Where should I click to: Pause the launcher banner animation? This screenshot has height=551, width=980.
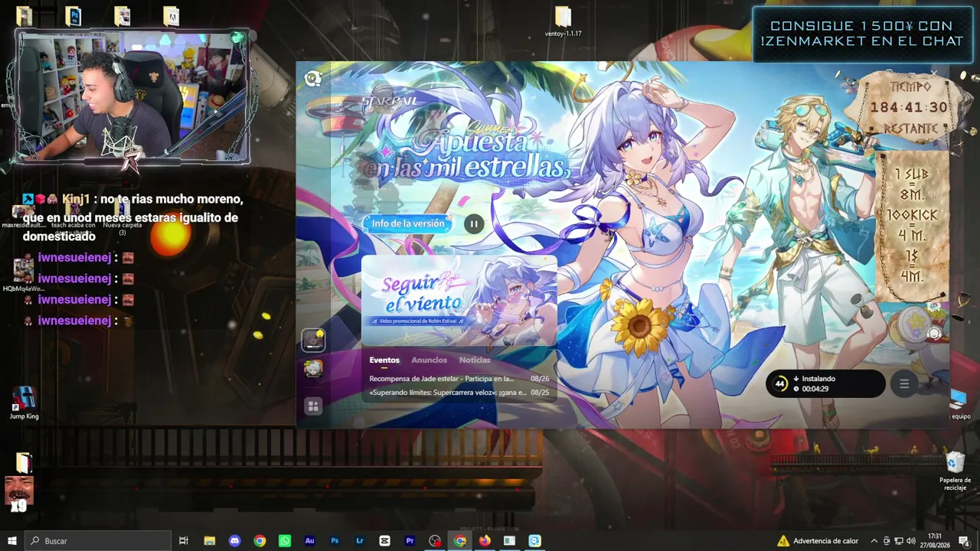click(474, 223)
